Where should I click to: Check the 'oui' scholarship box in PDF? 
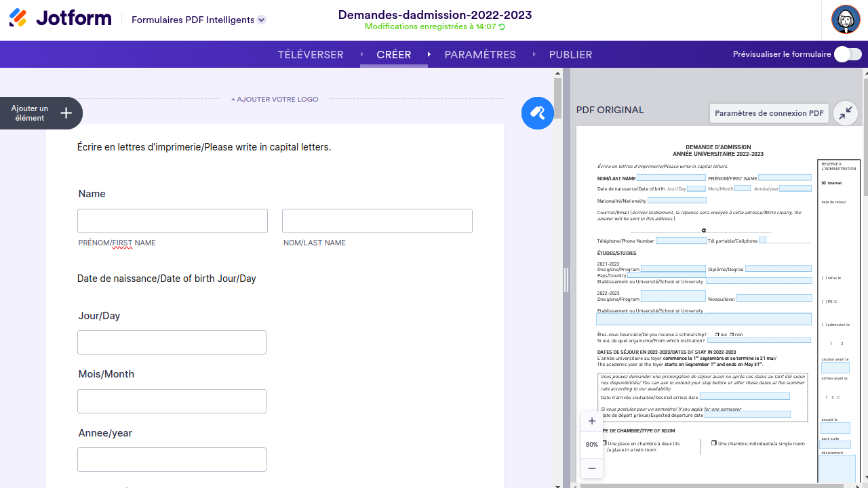tap(717, 334)
